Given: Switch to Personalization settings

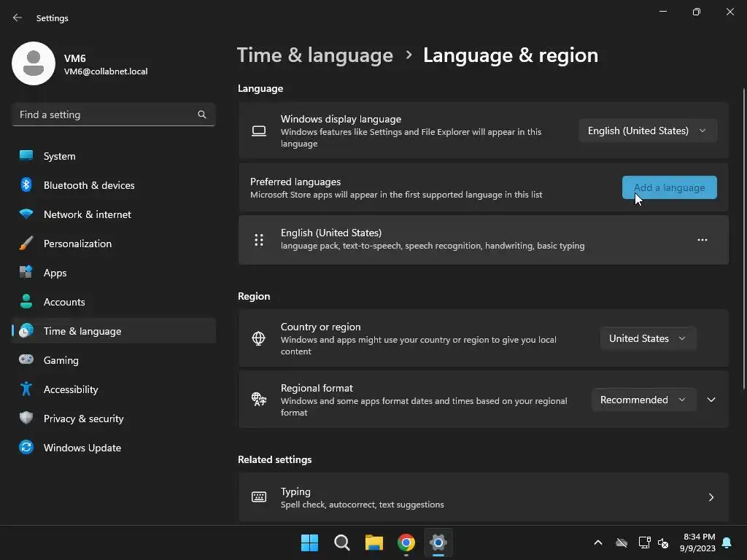Looking at the screenshot, I should pos(114,244).
